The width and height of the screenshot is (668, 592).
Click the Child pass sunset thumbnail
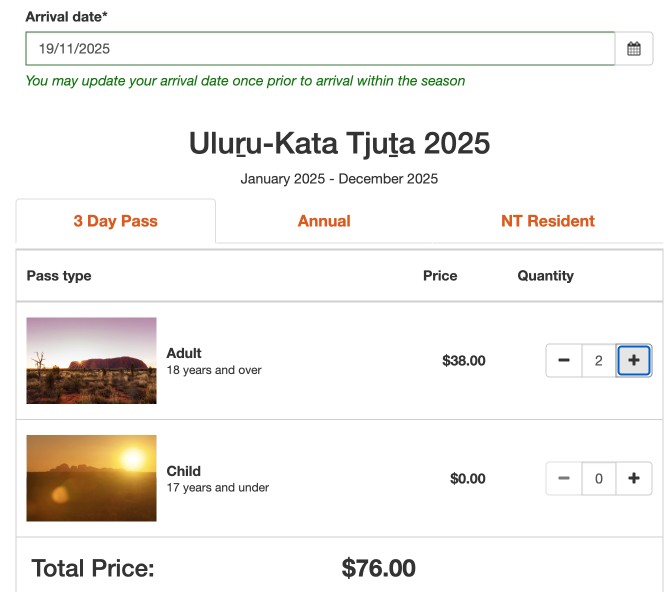coord(91,478)
